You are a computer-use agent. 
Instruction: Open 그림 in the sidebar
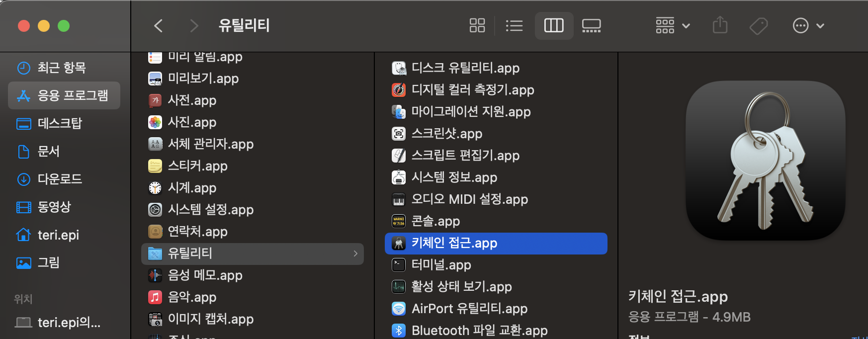point(64,262)
